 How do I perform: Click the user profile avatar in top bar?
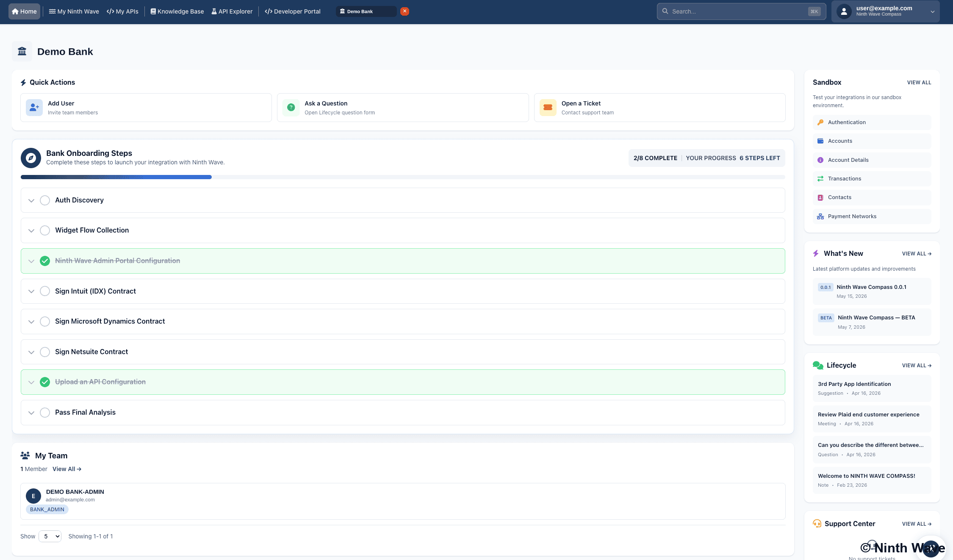point(844,11)
